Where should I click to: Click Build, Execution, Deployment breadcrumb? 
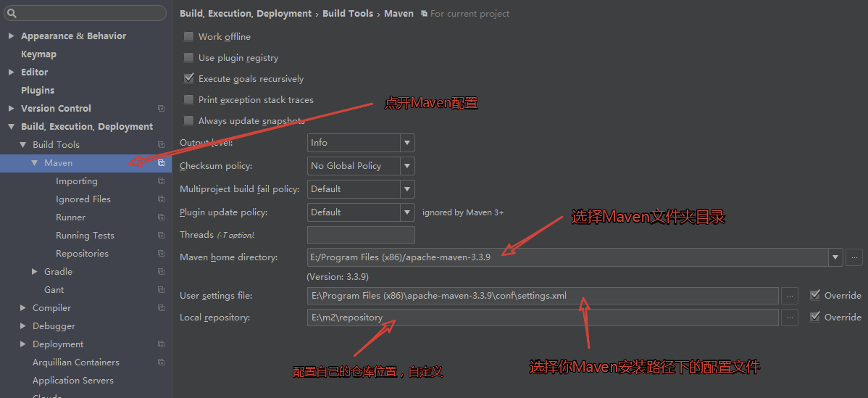coord(246,13)
